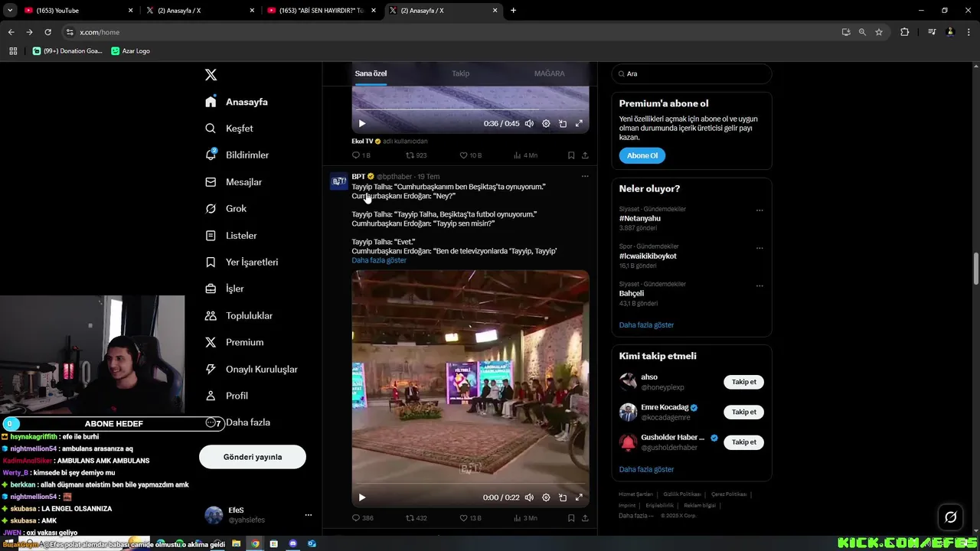Switch to the MAĞARA tab
Image resolution: width=980 pixels, height=551 pixels.
point(549,73)
